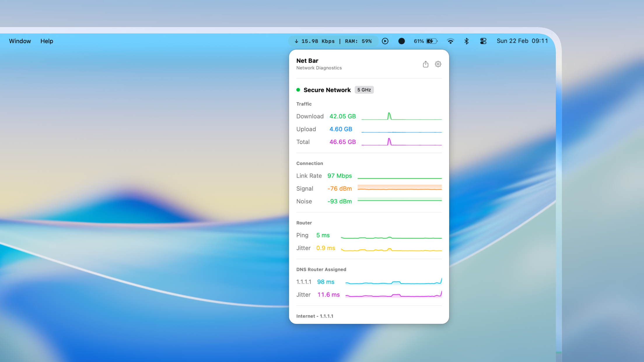
Task: Open the Help menu
Action: tap(47, 41)
